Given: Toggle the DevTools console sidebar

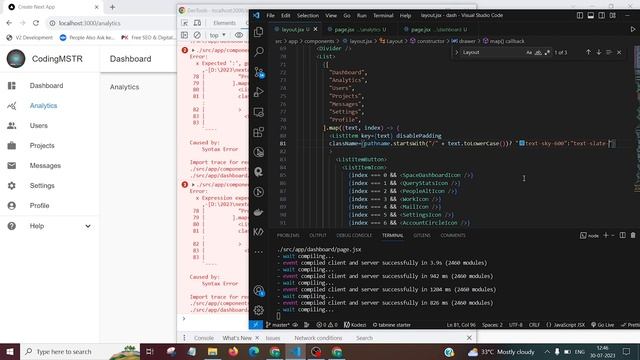Looking at the screenshot, I should [x=184, y=35].
